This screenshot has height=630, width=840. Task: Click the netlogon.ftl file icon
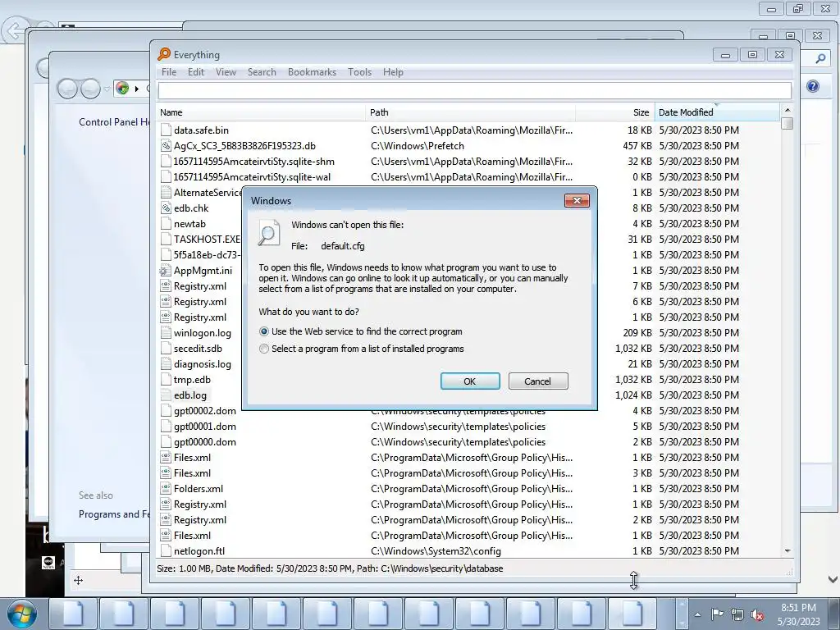click(x=166, y=550)
